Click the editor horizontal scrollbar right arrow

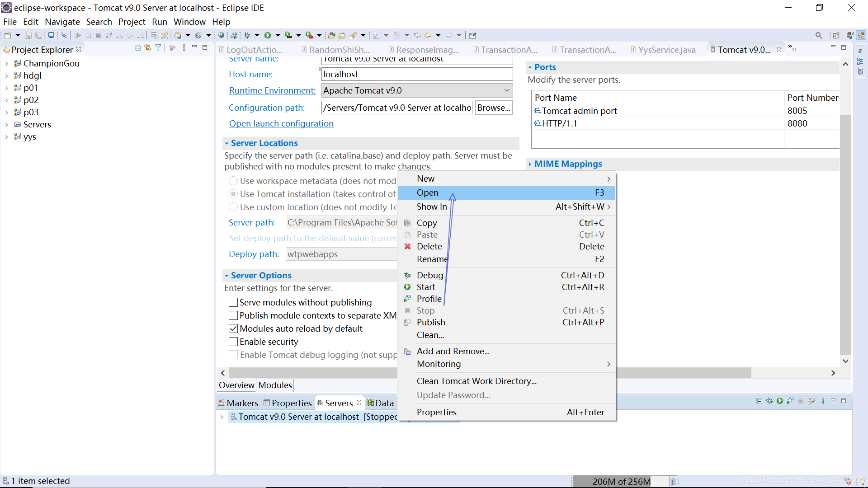click(x=833, y=373)
